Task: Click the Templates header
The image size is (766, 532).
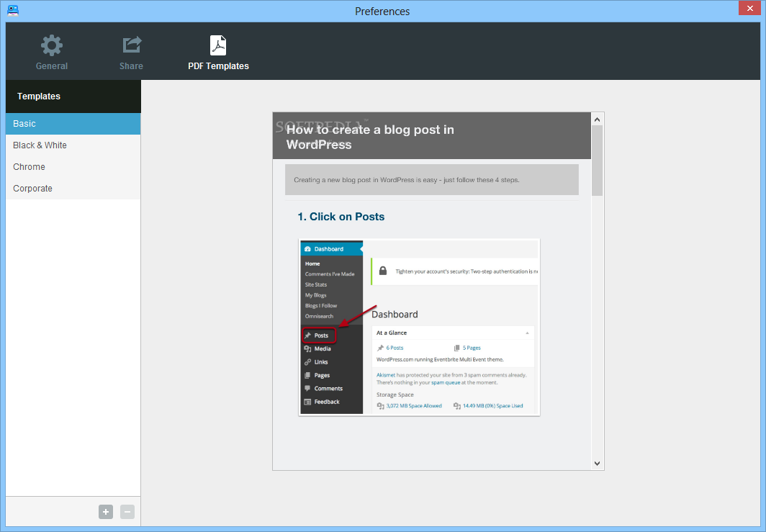Action: 73,96
